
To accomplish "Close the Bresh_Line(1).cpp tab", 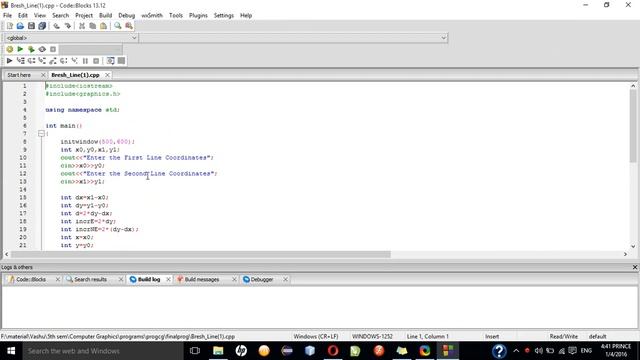I will (107, 75).
